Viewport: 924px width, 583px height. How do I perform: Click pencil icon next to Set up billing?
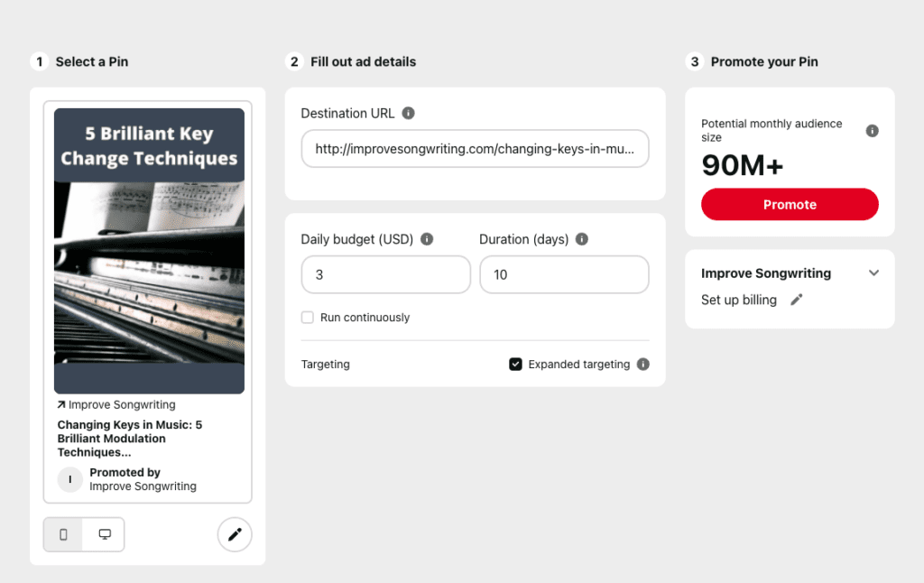point(796,301)
